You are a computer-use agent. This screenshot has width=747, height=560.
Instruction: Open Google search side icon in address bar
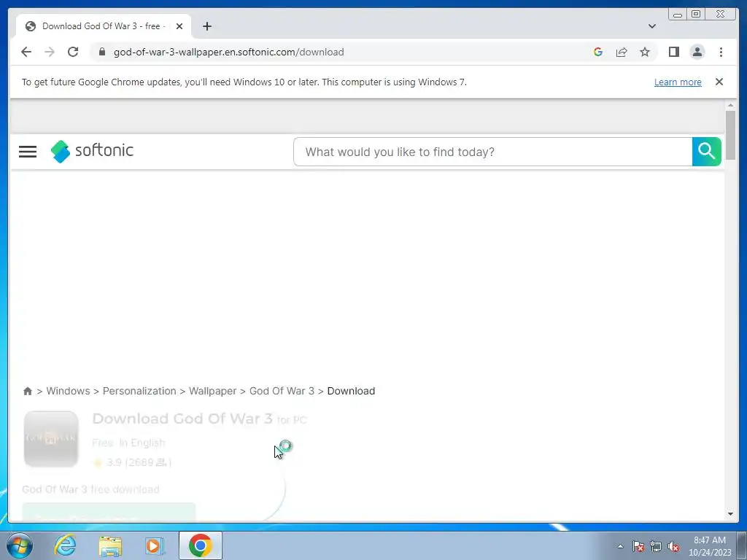pos(598,52)
